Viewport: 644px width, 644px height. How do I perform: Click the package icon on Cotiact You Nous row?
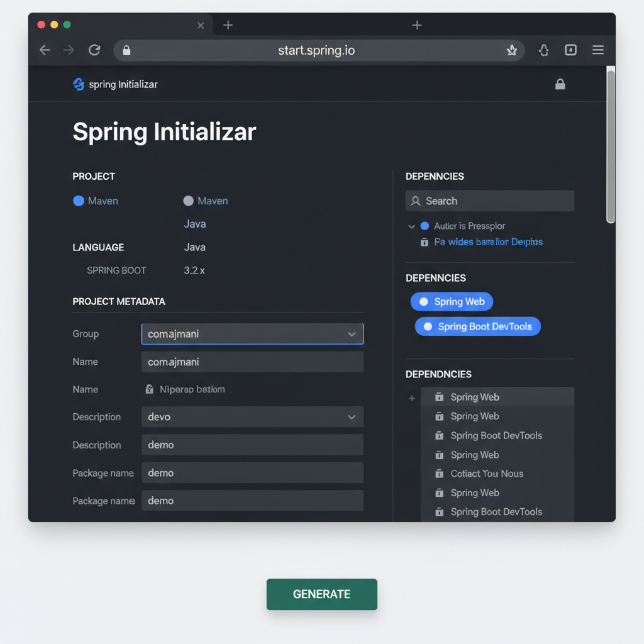(439, 474)
